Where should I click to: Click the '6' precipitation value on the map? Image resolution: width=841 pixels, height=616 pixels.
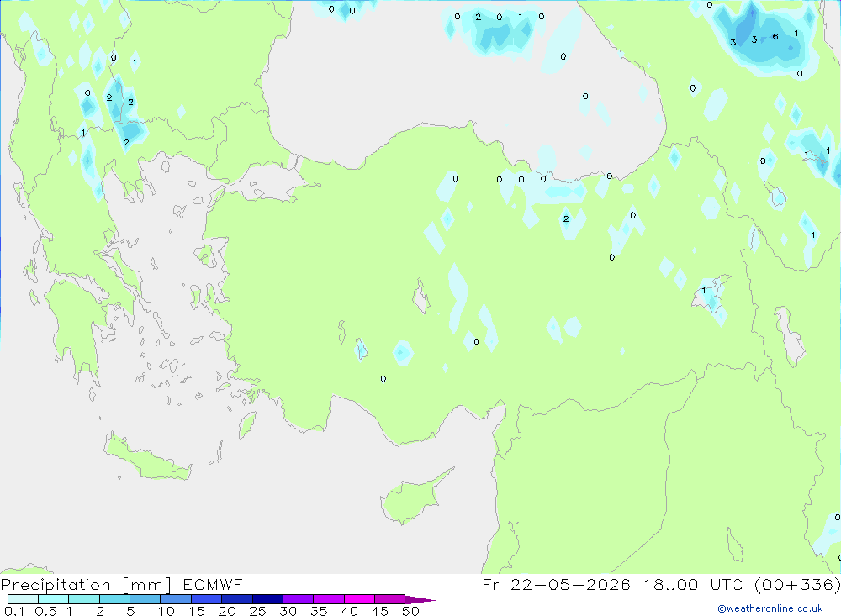coord(775,36)
